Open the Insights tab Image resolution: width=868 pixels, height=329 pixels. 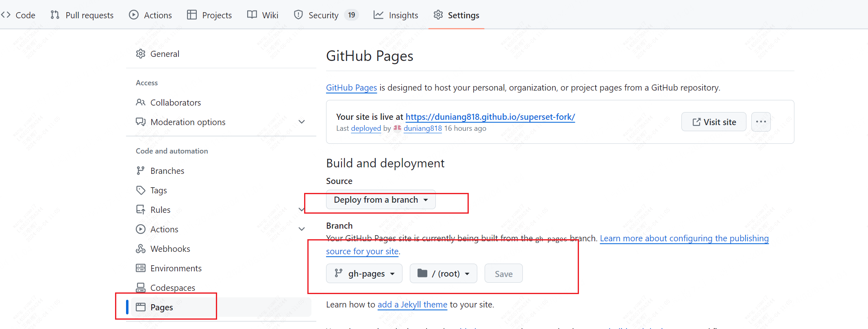[396, 15]
